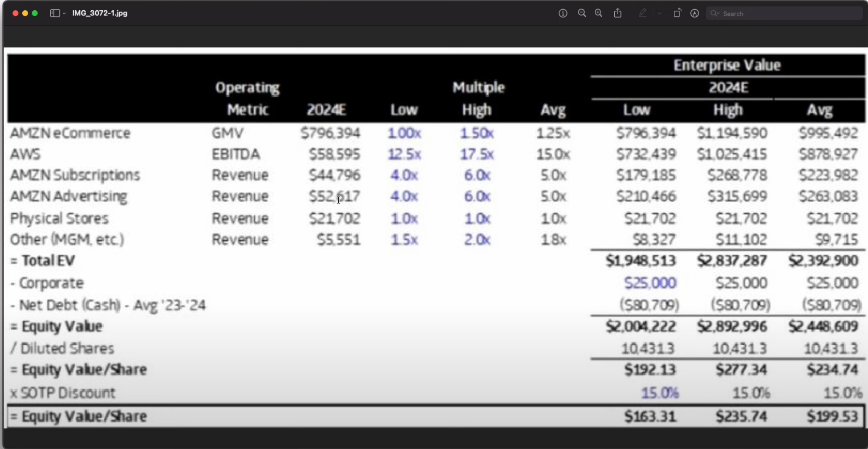Select the $235.74 final high share value
This screenshot has height=449, width=868.
point(742,416)
